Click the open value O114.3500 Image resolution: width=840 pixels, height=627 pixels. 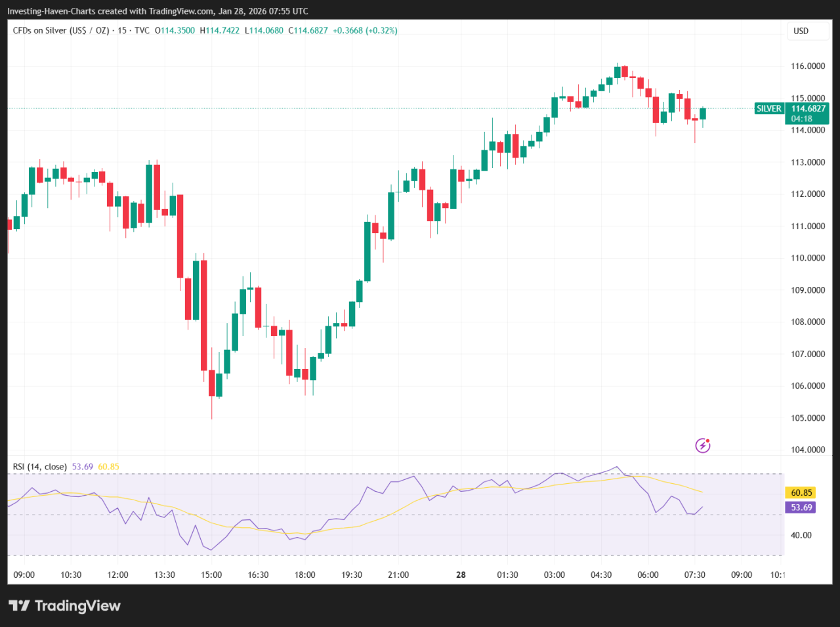point(175,30)
